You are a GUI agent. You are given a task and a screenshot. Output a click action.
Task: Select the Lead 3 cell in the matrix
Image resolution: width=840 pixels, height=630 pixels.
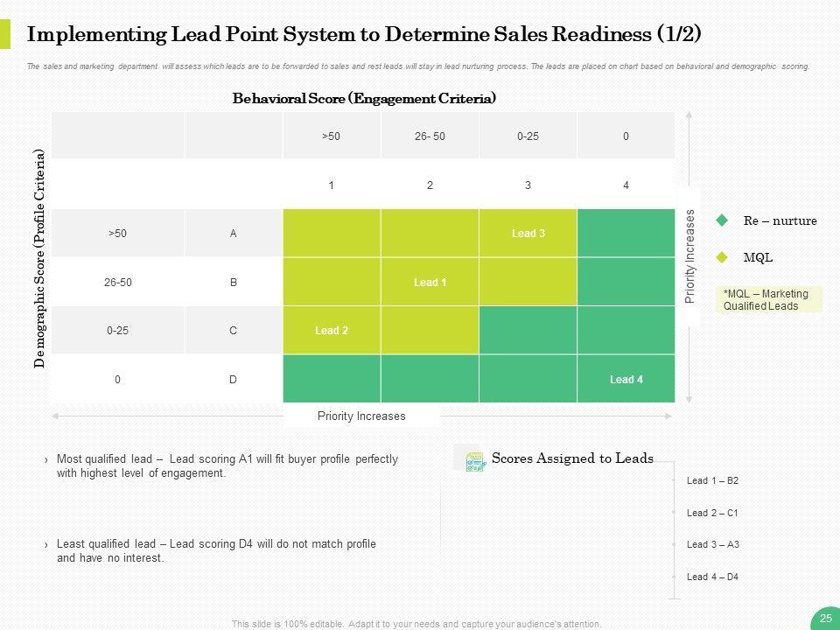point(528,233)
